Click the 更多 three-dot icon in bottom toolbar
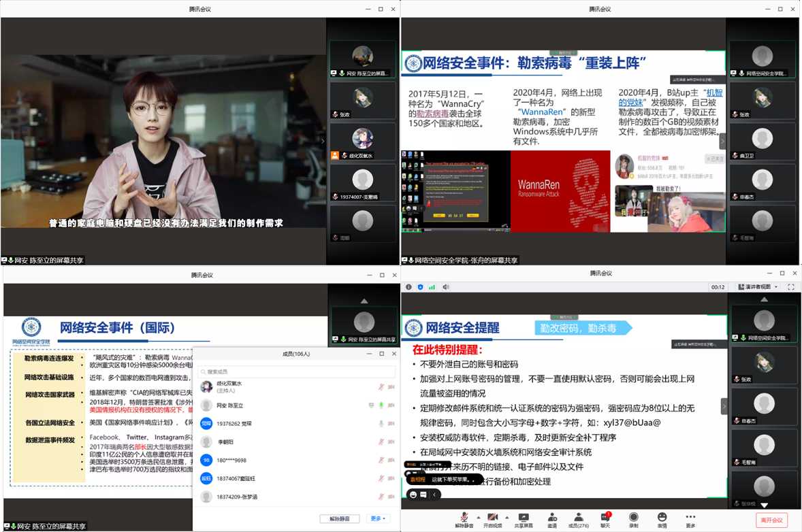This screenshot has width=802, height=532. click(x=690, y=517)
